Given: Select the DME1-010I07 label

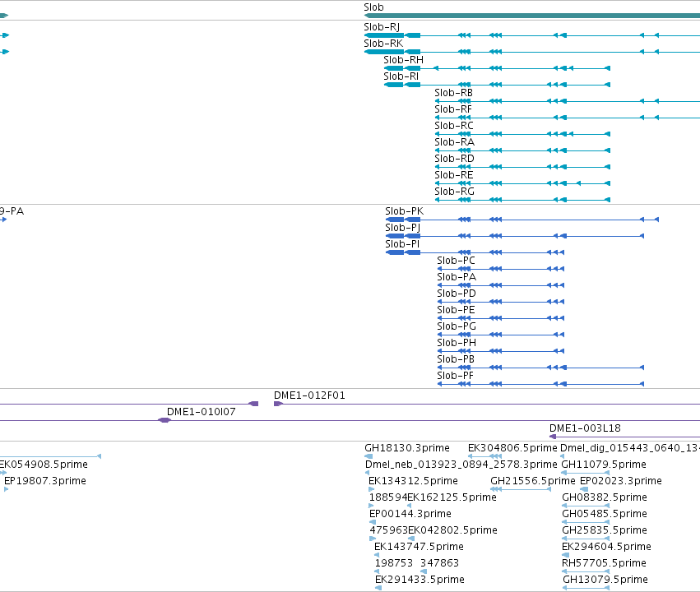Looking at the screenshot, I should (201, 412).
